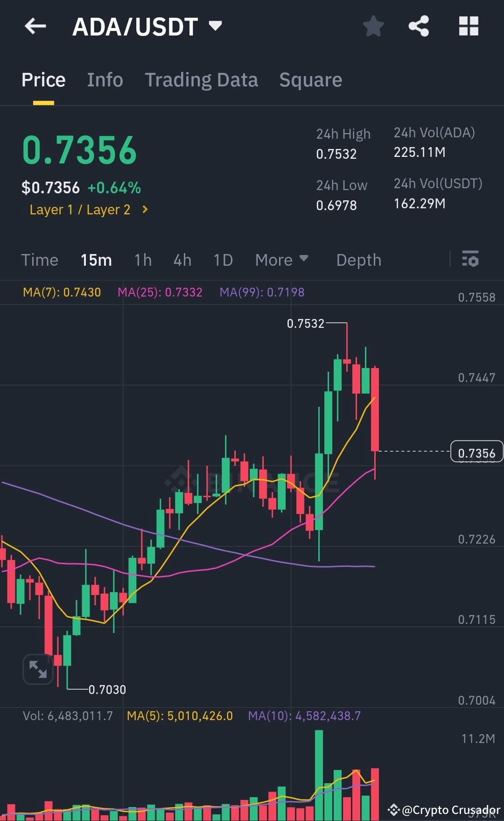
Task: Switch to the Trading Data tab
Action: (x=202, y=79)
